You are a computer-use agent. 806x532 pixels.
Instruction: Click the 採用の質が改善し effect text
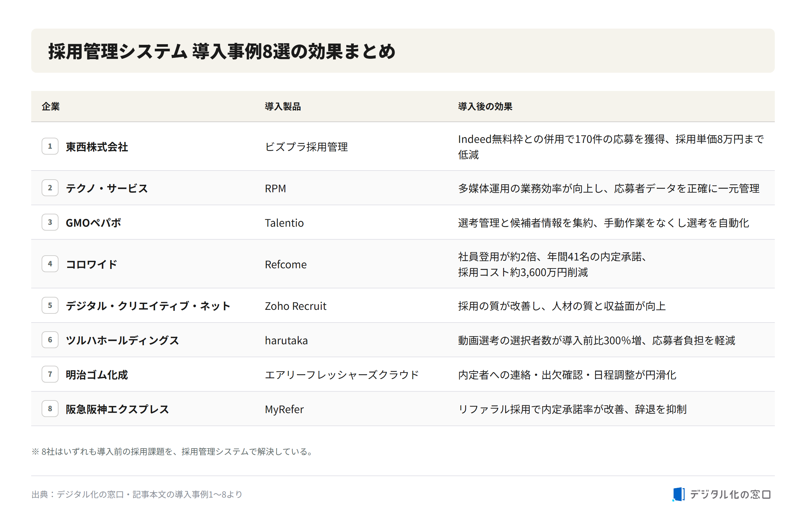(562, 306)
